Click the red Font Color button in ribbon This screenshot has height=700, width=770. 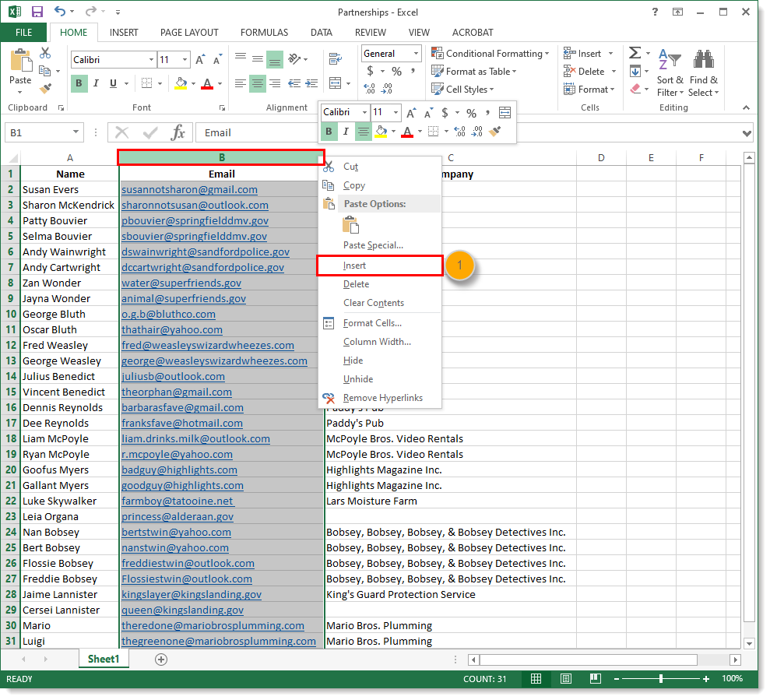[x=207, y=83]
